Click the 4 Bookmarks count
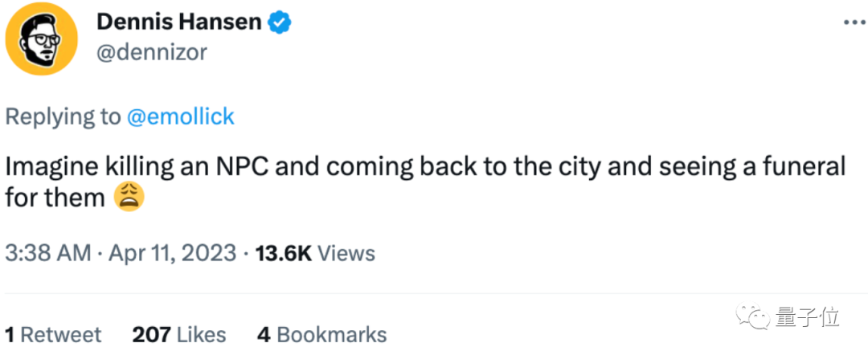Image resolution: width=868 pixels, height=355 pixels. point(321,334)
